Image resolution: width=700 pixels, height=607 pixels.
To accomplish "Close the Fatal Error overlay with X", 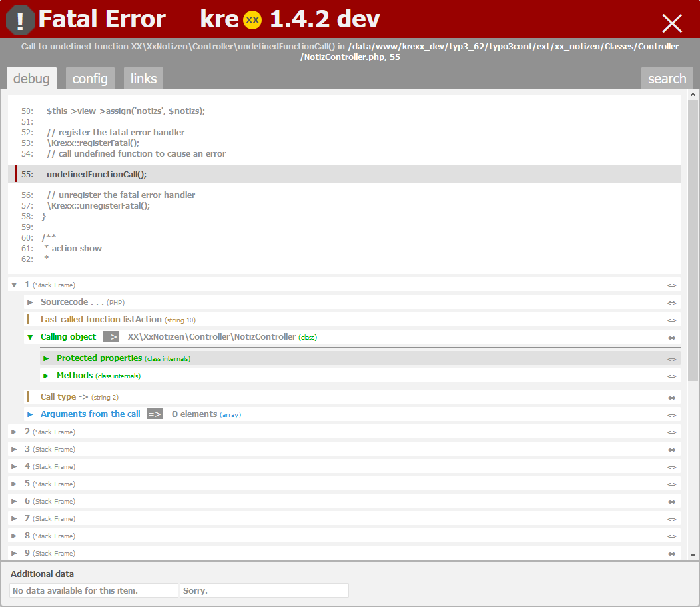I will (671, 23).
